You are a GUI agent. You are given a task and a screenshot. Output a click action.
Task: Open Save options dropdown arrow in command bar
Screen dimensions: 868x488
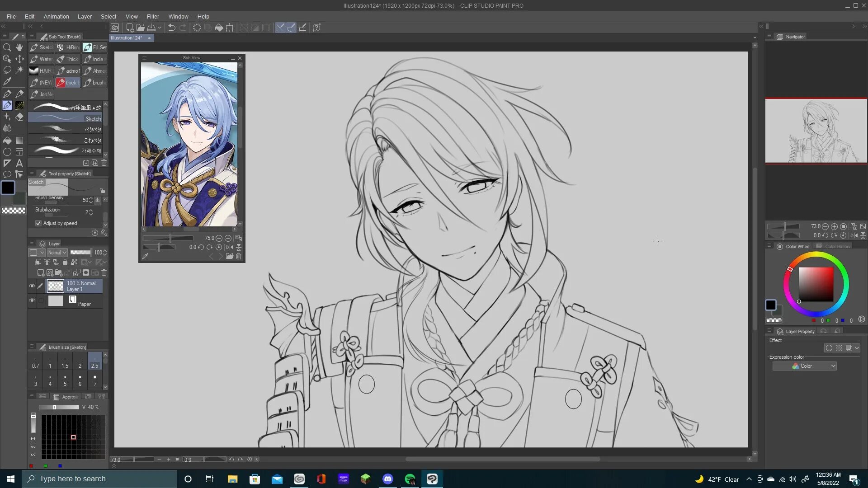160,28
